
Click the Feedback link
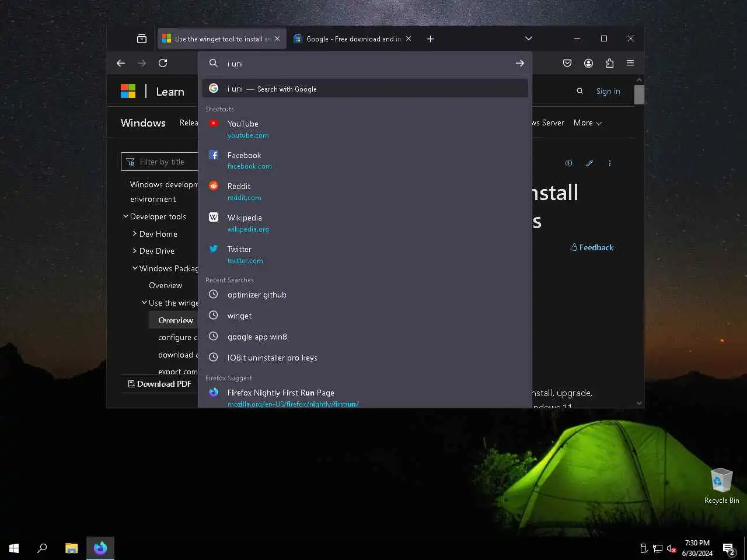coord(592,247)
